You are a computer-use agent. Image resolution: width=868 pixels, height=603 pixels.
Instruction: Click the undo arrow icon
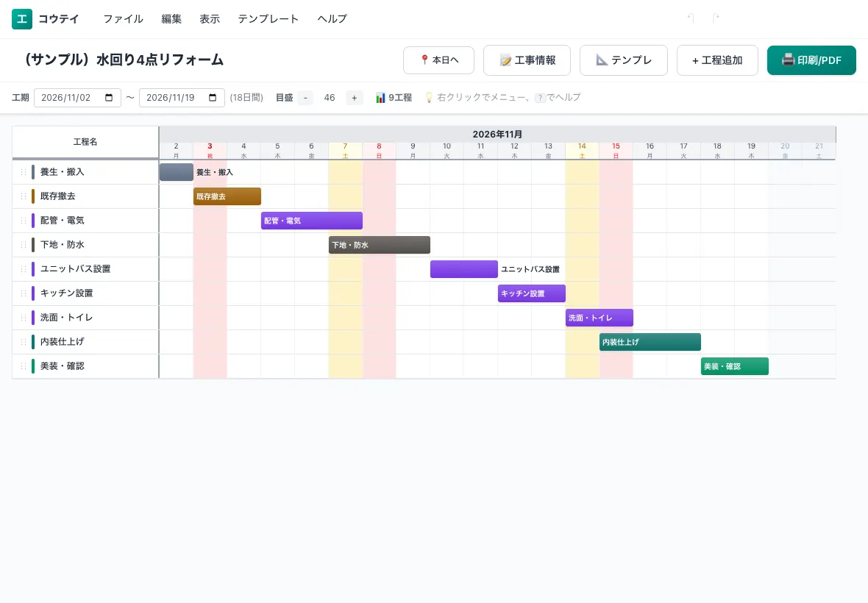point(691,18)
